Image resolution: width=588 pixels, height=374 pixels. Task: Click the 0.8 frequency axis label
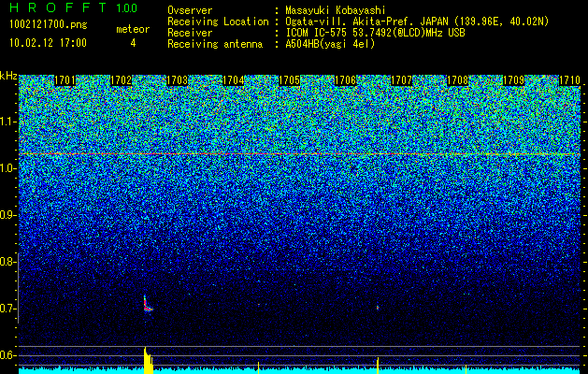7,262
